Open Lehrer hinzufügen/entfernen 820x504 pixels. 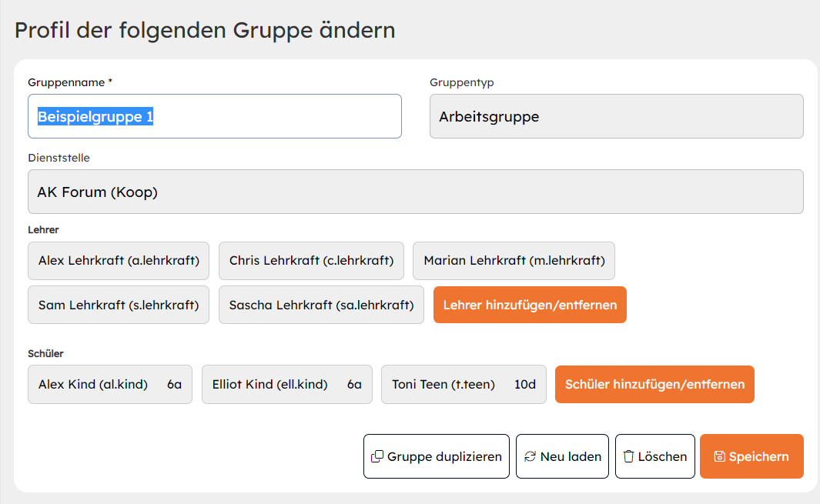(530, 305)
